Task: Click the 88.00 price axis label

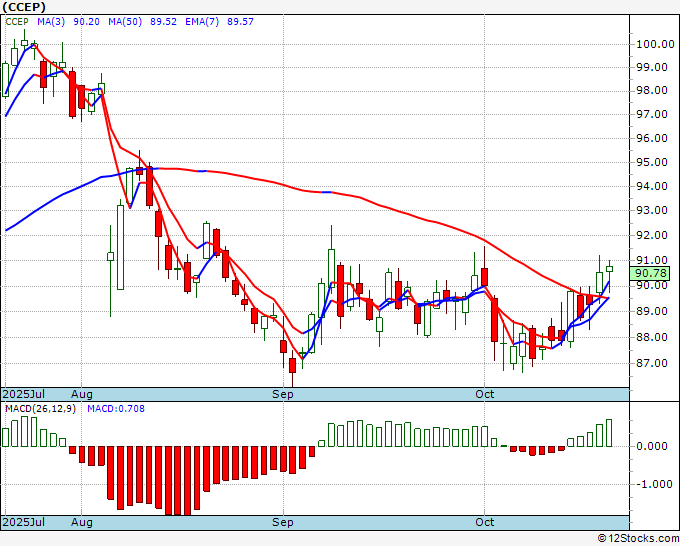Action: coord(652,337)
